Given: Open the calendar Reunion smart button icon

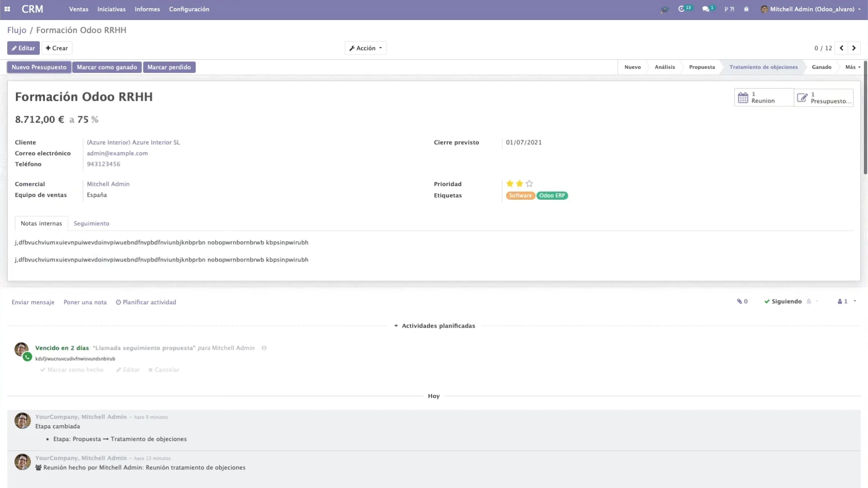Looking at the screenshot, I should pos(744,97).
